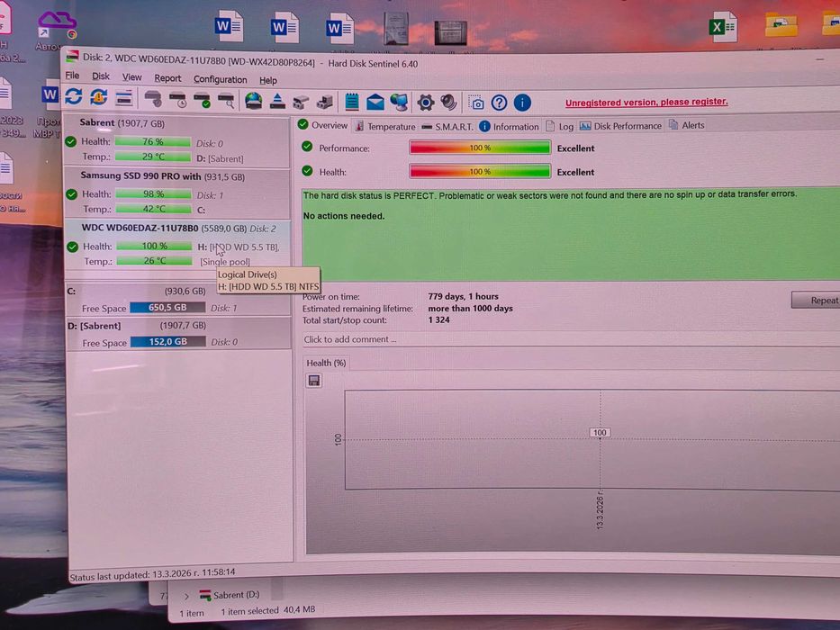The image size is (840, 630).
Task: Click the network computer globe icon
Action: tap(399, 102)
